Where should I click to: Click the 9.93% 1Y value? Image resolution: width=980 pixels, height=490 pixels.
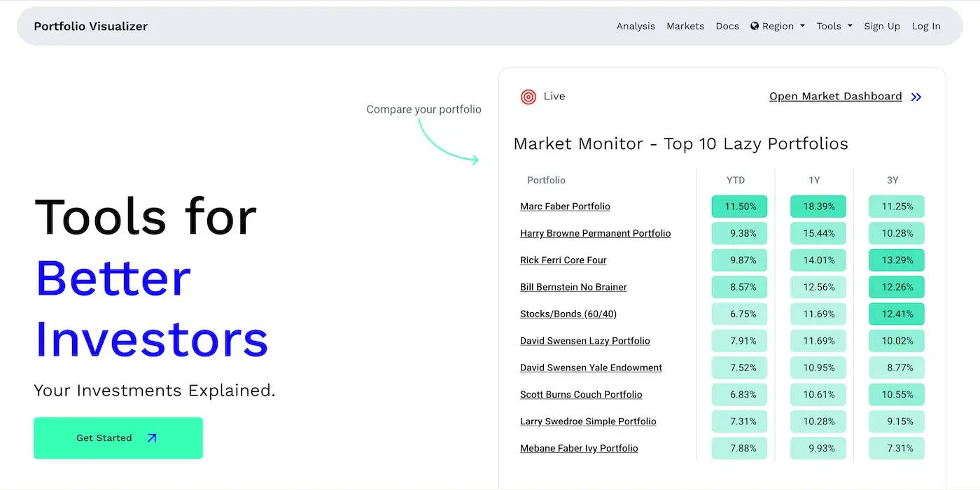818,449
